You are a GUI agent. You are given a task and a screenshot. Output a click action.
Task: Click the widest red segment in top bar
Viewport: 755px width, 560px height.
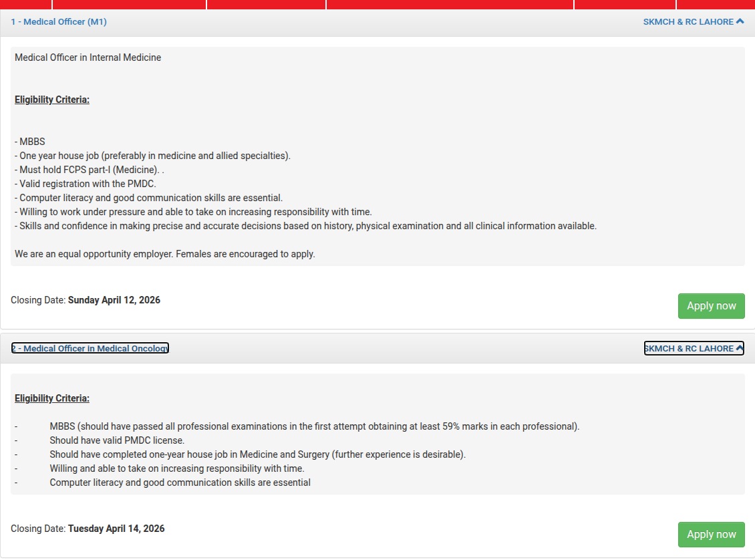[450, 4]
